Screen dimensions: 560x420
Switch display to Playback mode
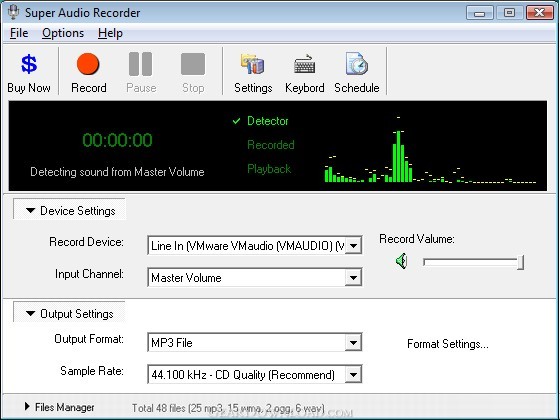pyautogui.click(x=269, y=169)
